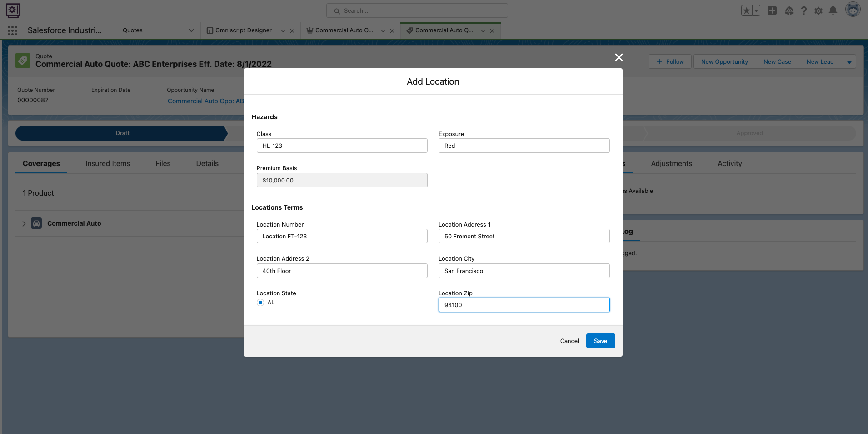Open the Setup gear icon

[x=818, y=10]
